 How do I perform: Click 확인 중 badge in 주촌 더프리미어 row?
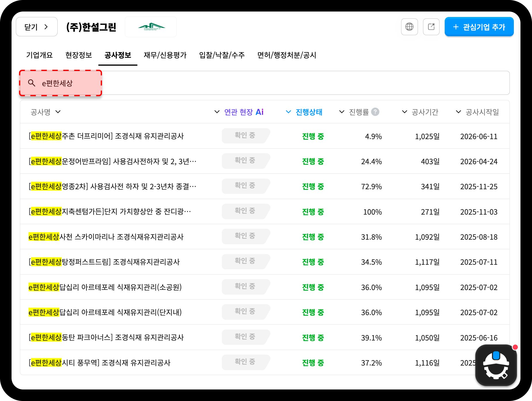(x=246, y=135)
